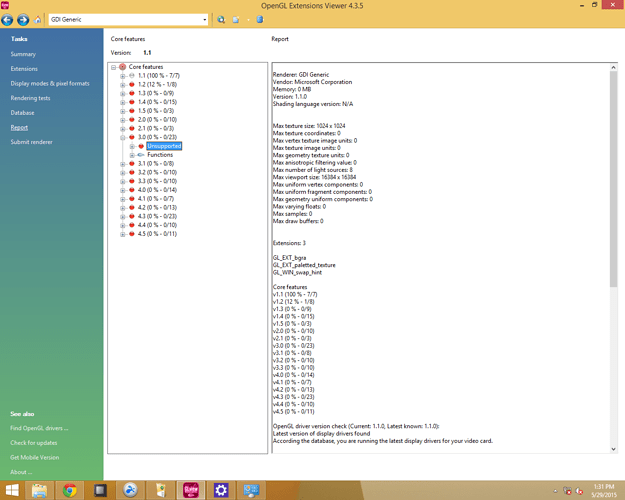The width and height of the screenshot is (625, 500).
Task: Click the black square app in taskbar
Action: [x=100, y=490]
